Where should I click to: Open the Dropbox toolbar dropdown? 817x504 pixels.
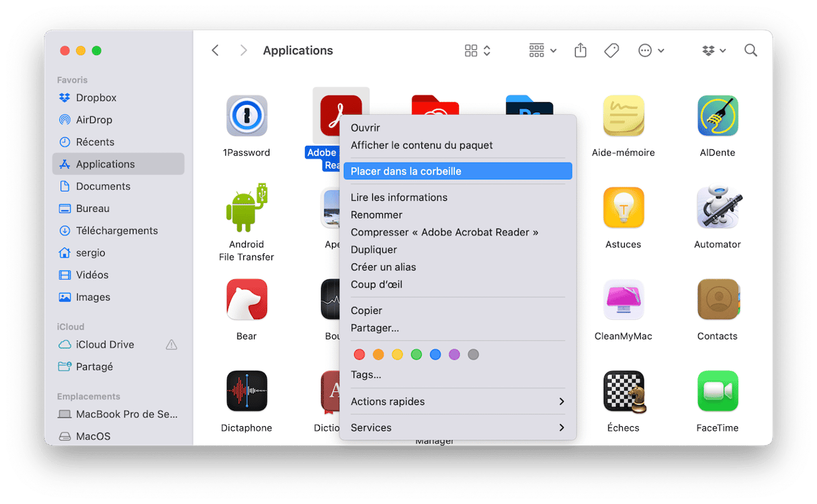tap(714, 50)
